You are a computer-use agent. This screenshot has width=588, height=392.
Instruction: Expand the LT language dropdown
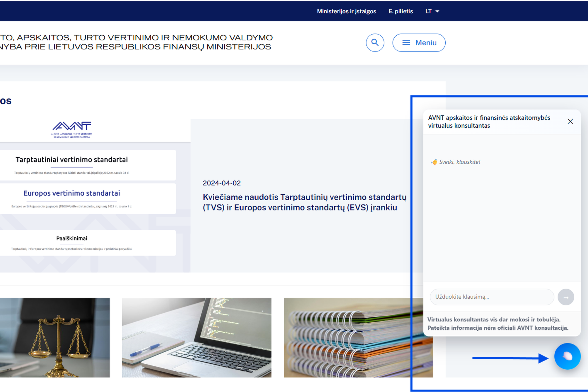pos(432,11)
